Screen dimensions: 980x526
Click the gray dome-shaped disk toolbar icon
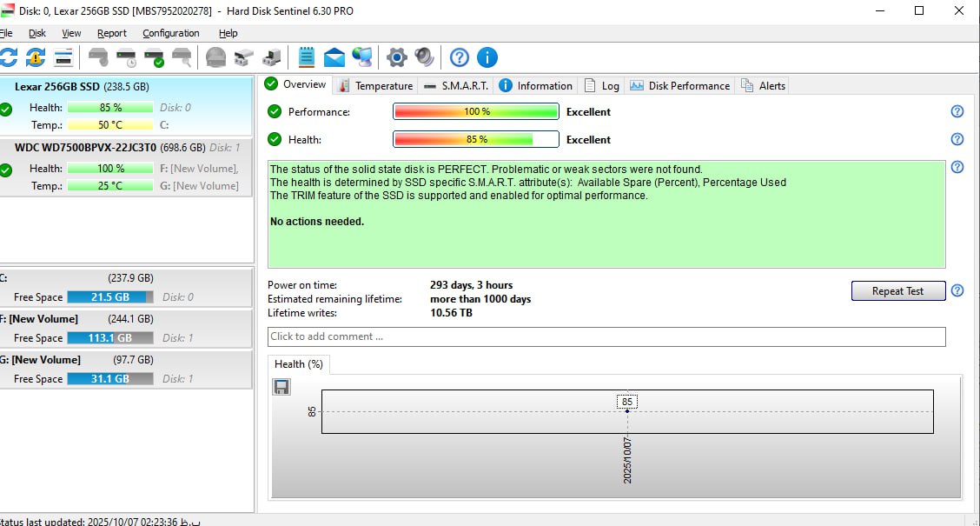pos(215,57)
